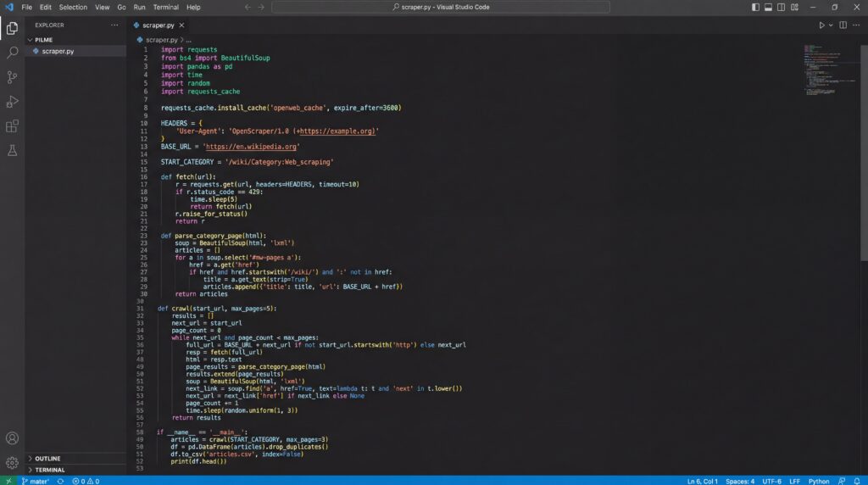Synchronize changes with sync icon

click(60, 481)
